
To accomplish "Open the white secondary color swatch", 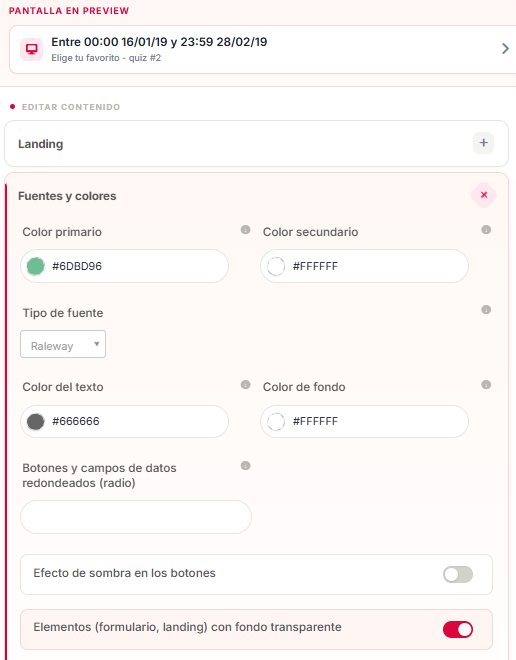I will click(276, 266).
